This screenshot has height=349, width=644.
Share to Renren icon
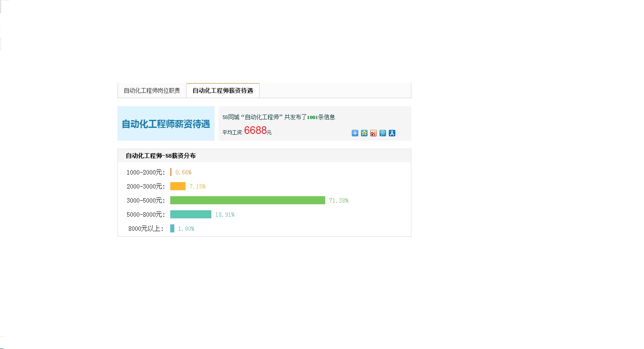point(392,133)
